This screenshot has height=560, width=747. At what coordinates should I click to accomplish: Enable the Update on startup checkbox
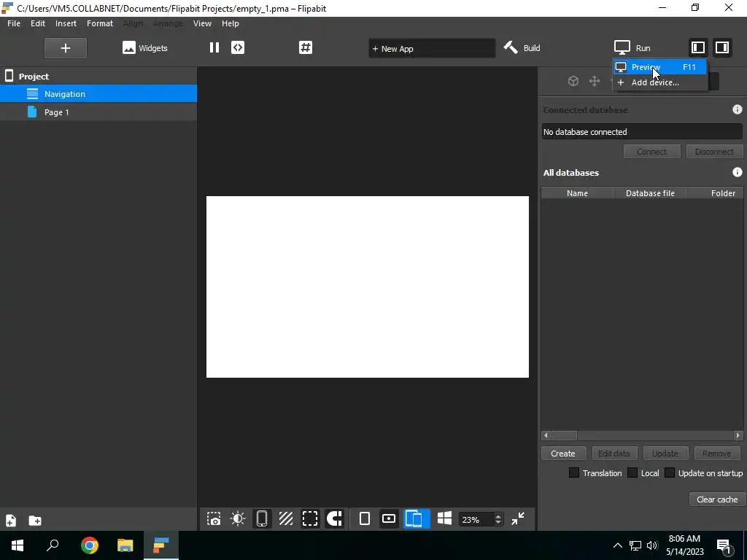(670, 472)
